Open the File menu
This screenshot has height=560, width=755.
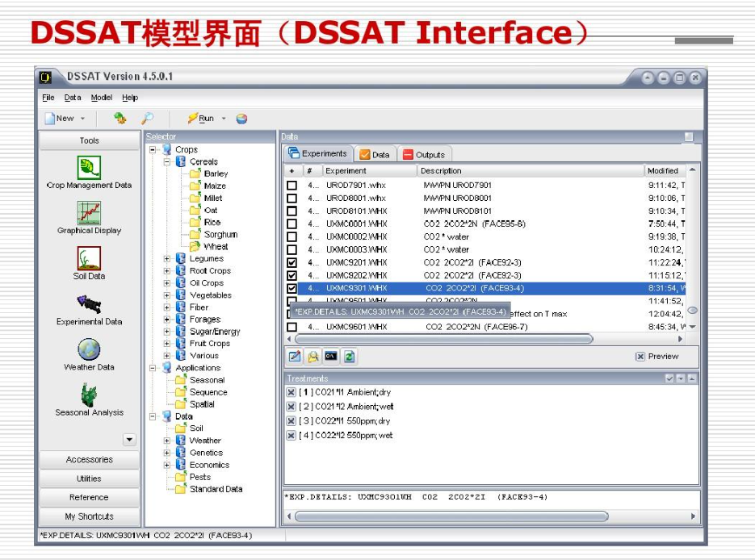coord(48,97)
